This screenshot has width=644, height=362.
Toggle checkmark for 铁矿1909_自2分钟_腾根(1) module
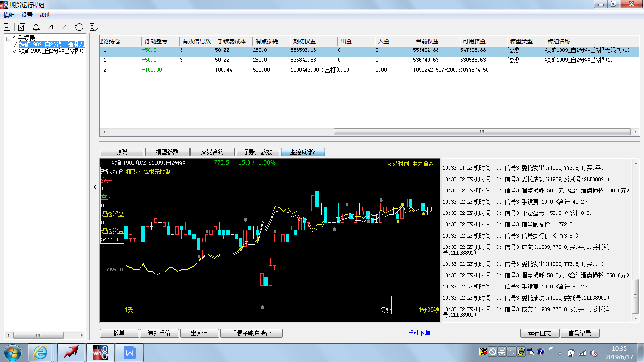pyautogui.click(x=15, y=51)
